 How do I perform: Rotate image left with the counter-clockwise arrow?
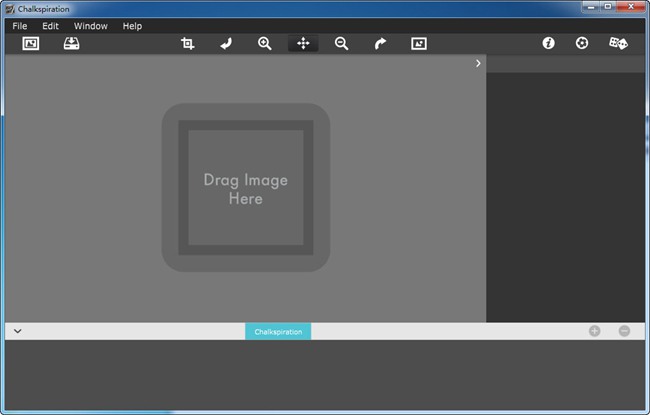tap(226, 43)
